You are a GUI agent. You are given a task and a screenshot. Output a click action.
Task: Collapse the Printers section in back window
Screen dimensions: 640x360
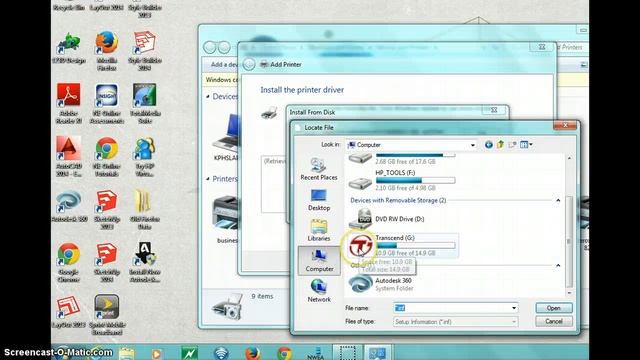coord(208,179)
